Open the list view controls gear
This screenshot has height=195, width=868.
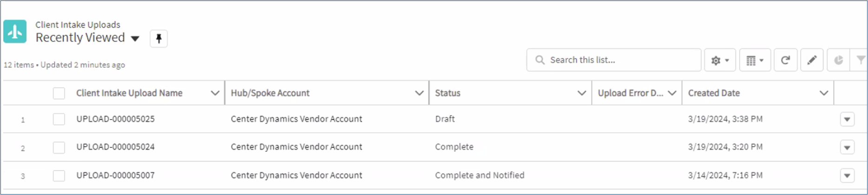tap(719, 60)
